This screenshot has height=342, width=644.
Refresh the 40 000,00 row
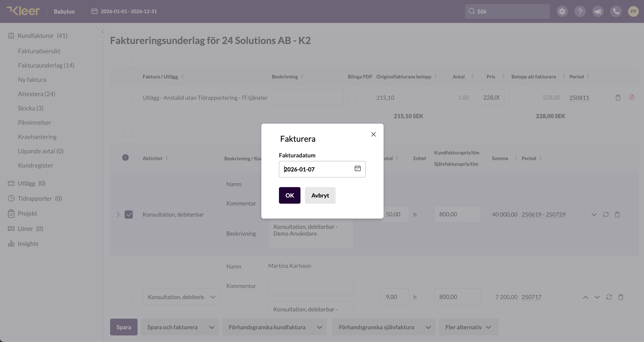pos(606,214)
